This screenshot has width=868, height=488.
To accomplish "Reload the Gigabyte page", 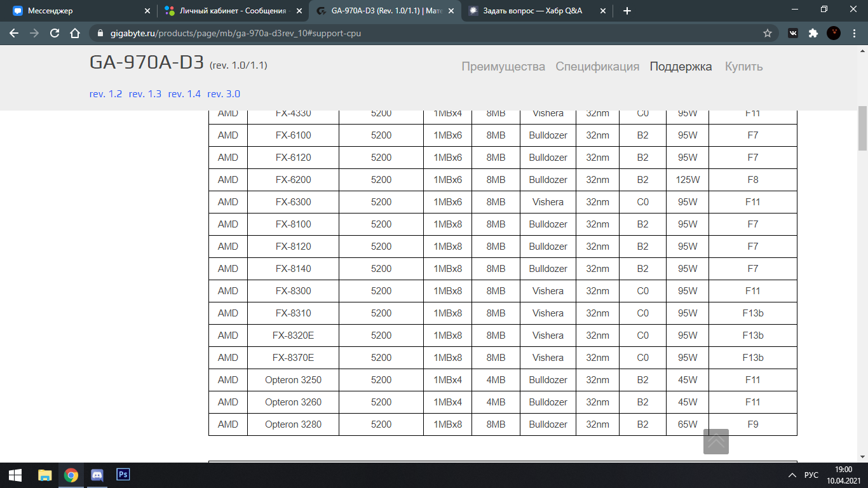I will pyautogui.click(x=55, y=33).
